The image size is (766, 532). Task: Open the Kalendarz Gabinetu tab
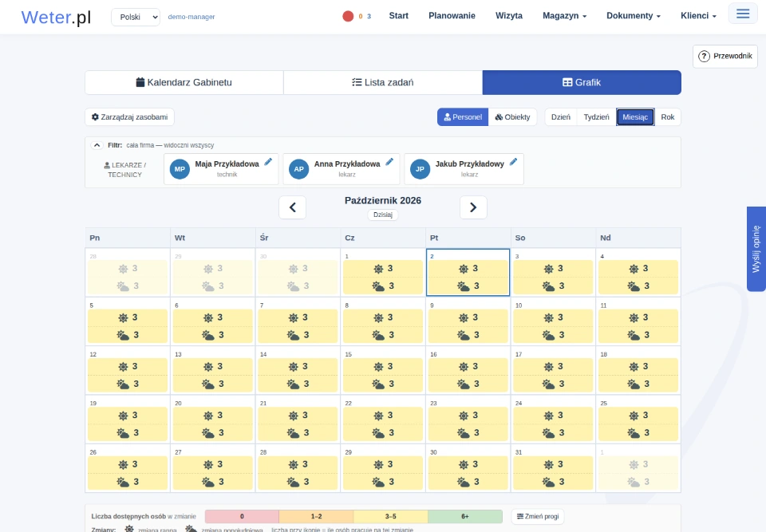pyautogui.click(x=184, y=83)
